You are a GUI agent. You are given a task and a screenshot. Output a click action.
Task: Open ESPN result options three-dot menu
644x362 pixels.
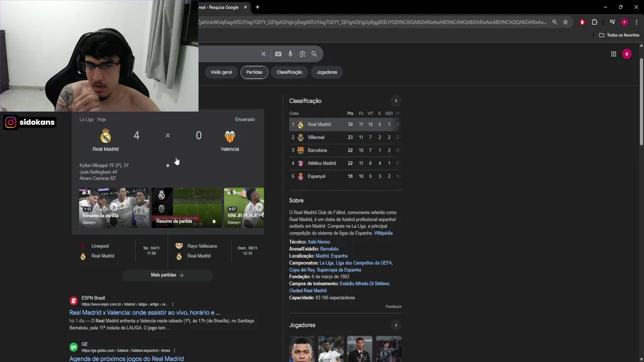(173, 304)
